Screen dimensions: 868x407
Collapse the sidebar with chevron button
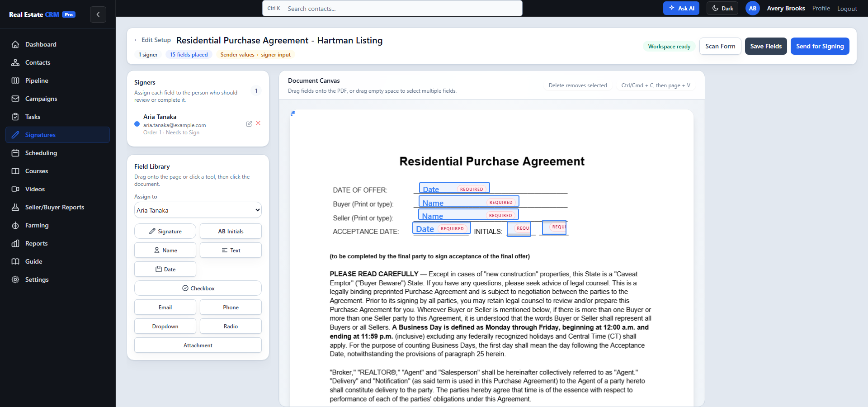[98, 14]
